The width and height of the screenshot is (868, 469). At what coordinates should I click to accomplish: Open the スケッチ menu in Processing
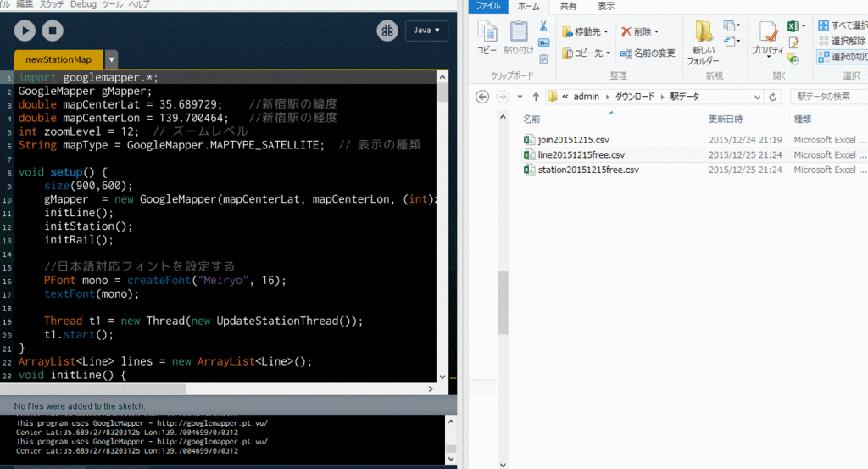(52, 4)
